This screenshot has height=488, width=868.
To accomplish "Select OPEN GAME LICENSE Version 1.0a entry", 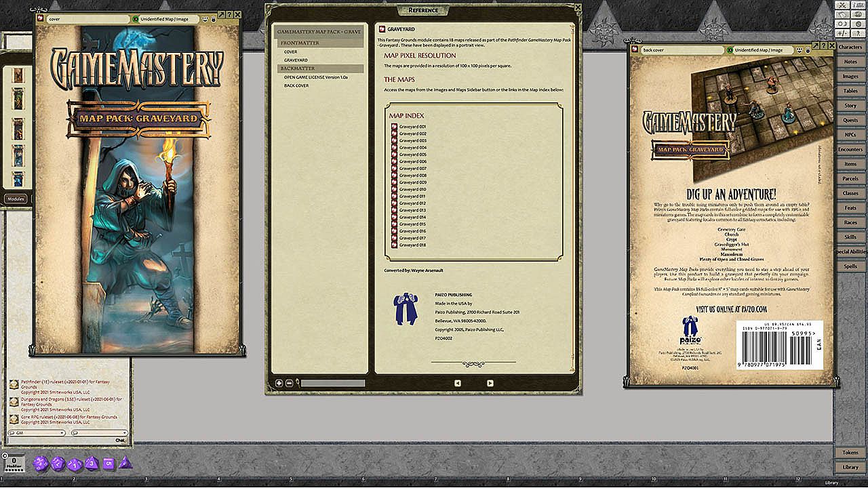I will coord(316,77).
